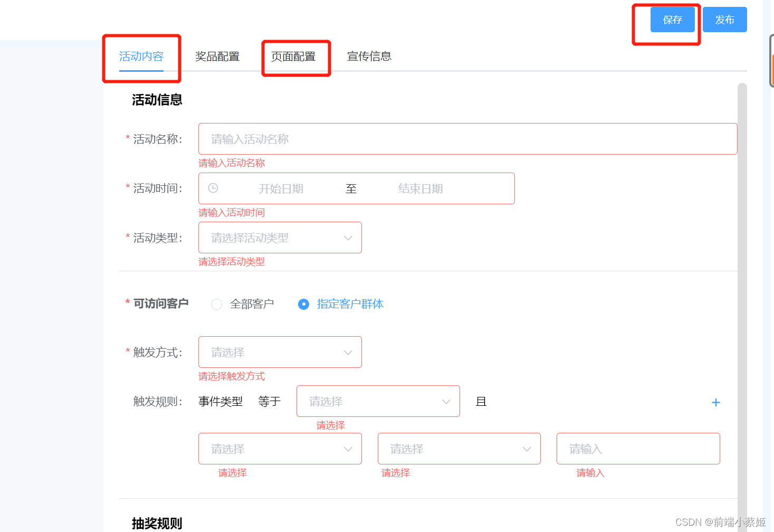
Task: Click the plus icon to add trigger rule
Action: coord(715,402)
